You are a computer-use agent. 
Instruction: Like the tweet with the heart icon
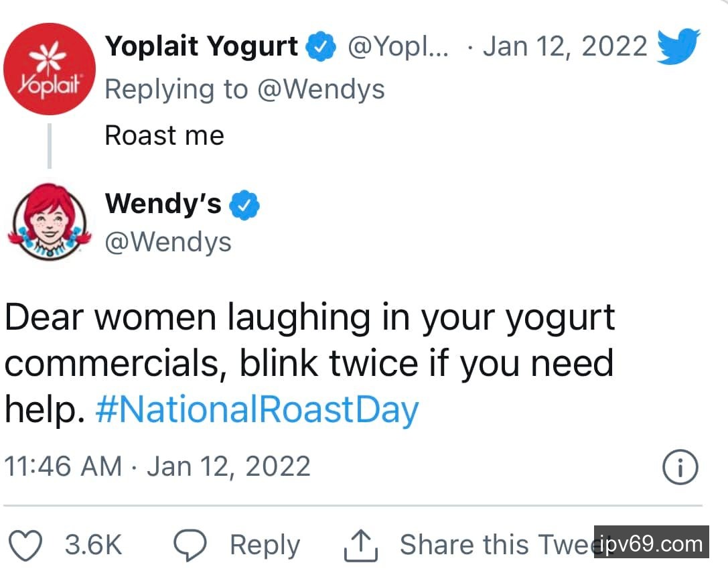27,546
